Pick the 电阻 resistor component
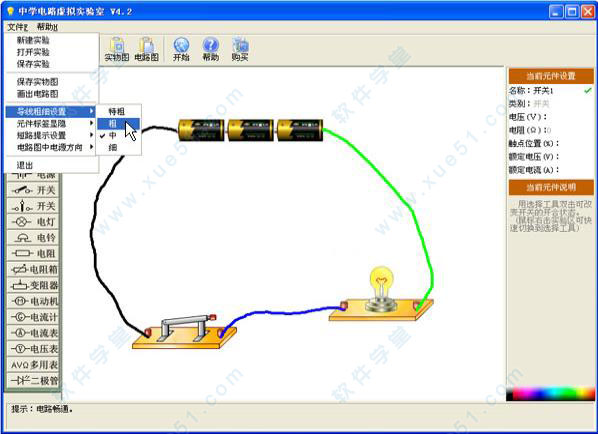The height and width of the screenshot is (434, 598). pyautogui.click(x=34, y=253)
